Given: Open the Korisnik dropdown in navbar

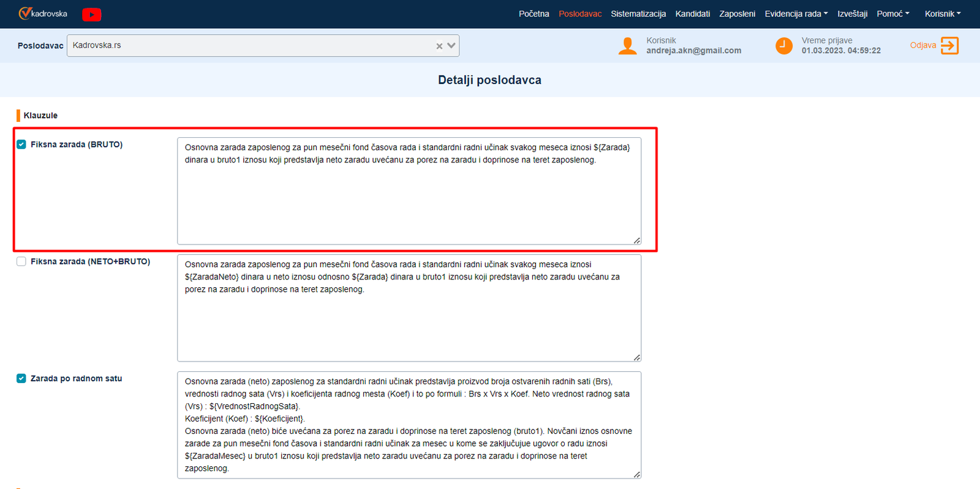Looking at the screenshot, I should click(942, 13).
